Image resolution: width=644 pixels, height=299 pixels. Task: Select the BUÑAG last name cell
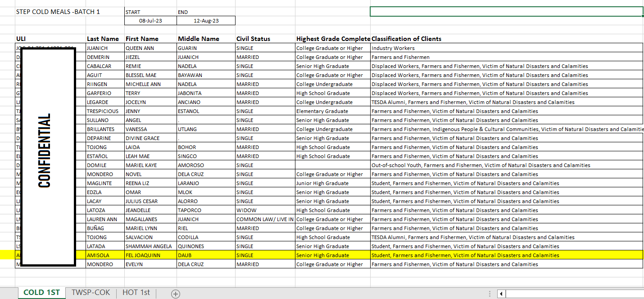[105, 228]
